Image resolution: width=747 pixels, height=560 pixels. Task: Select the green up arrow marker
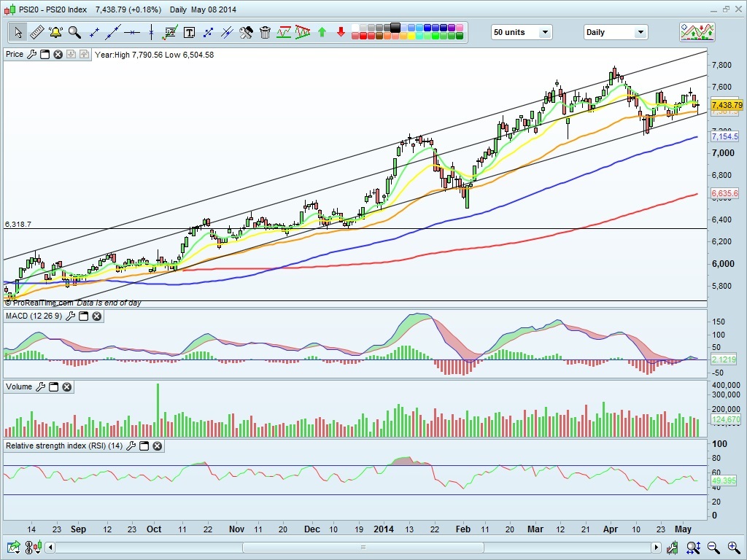click(x=322, y=32)
